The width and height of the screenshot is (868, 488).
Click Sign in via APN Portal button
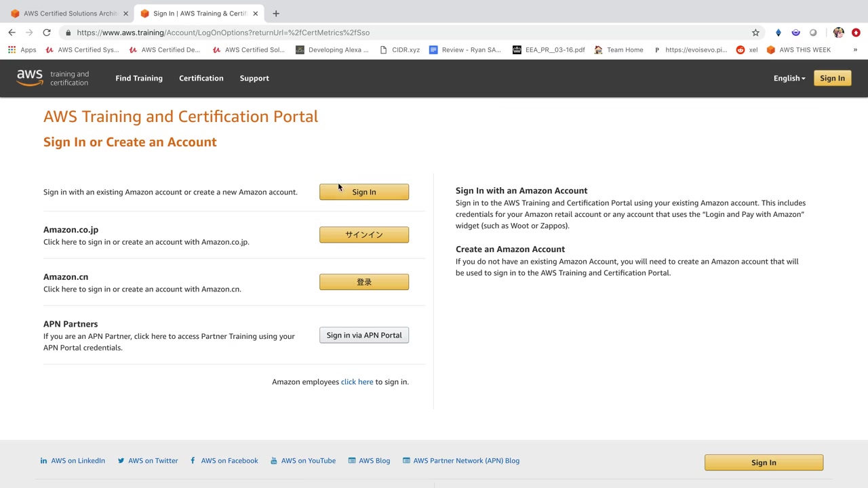[x=364, y=335]
